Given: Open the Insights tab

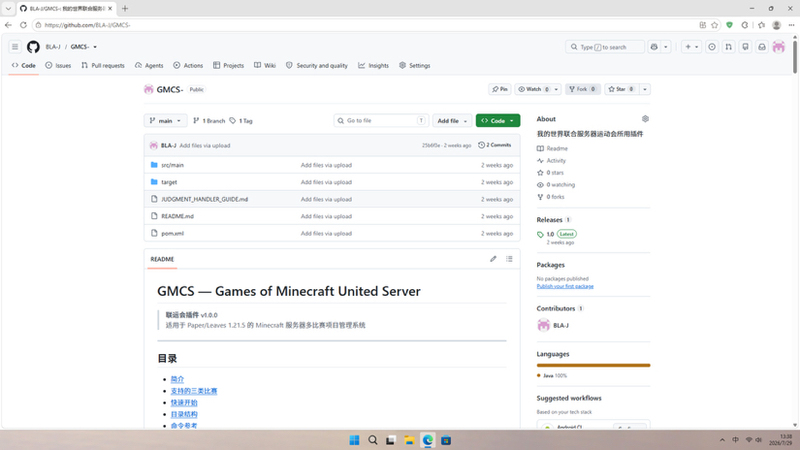Looking at the screenshot, I should coord(373,65).
